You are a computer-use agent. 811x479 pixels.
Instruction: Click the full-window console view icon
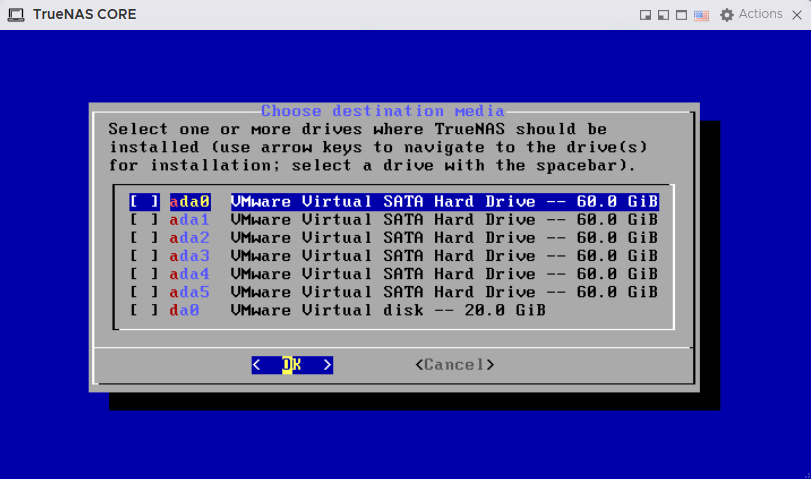(x=682, y=15)
